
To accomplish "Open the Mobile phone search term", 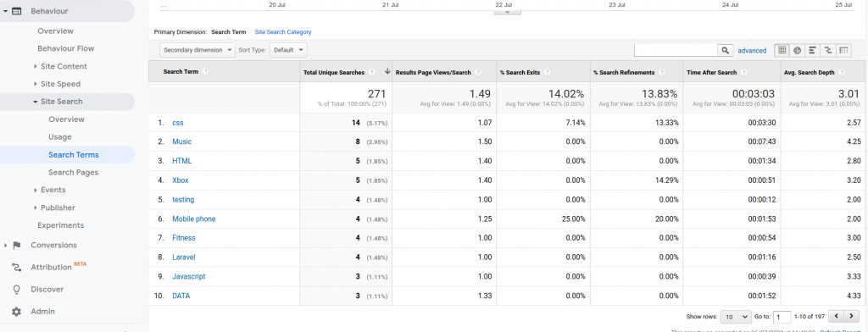I will (194, 219).
